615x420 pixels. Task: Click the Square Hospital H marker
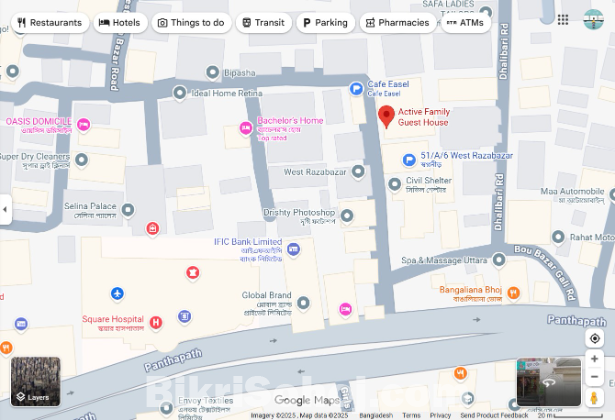click(156, 323)
